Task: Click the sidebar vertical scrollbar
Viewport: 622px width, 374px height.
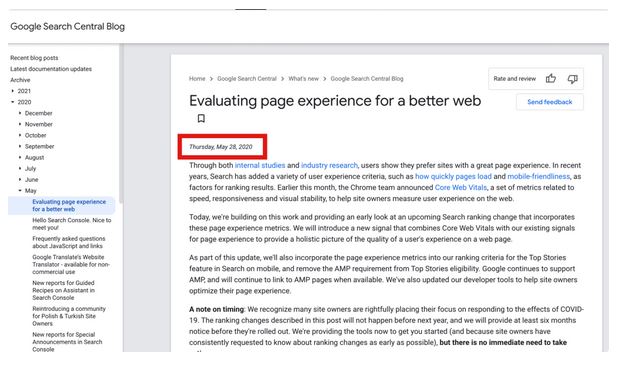Action: [x=121, y=123]
